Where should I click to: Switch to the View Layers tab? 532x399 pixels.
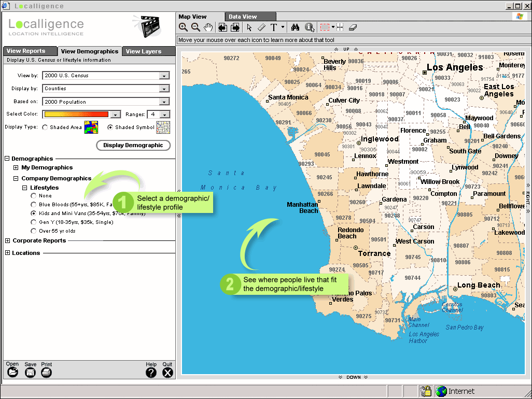pyautogui.click(x=149, y=51)
